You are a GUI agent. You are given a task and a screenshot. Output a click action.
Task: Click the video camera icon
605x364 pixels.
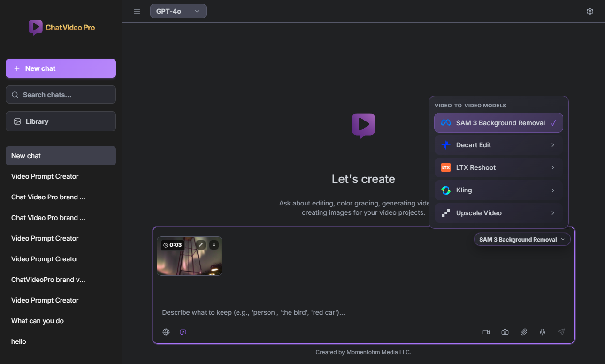point(486,332)
